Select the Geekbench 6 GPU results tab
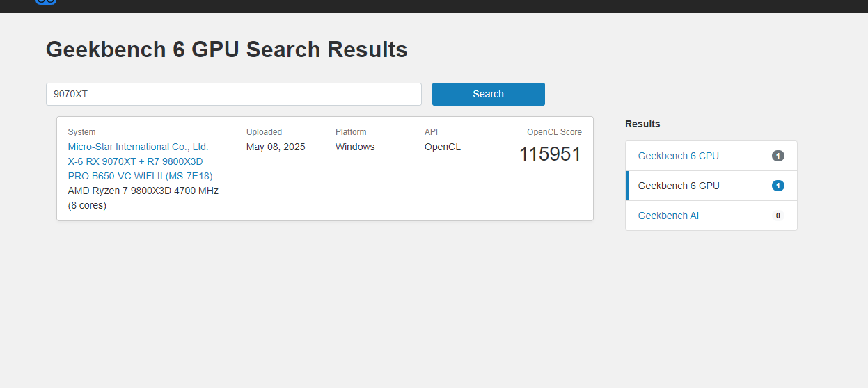The image size is (868, 388). click(711, 186)
